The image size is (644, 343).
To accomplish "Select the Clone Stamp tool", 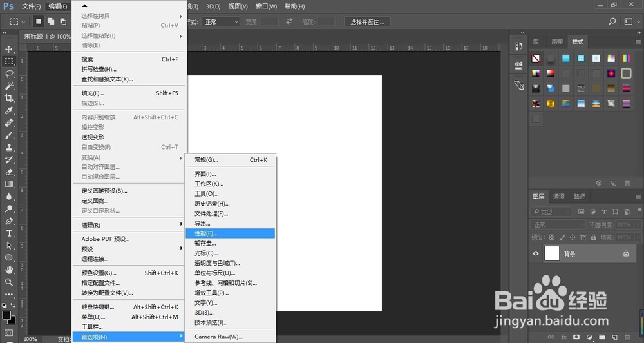I will click(8, 147).
